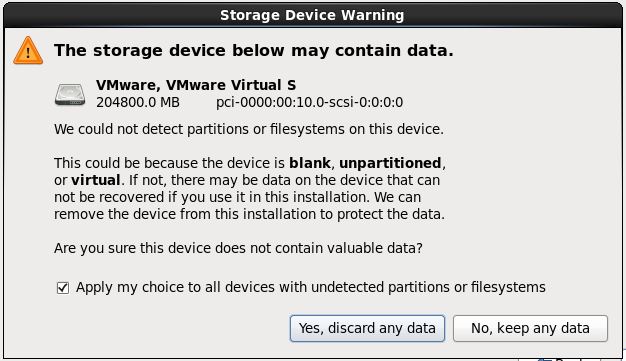Screen dimensions: 626x361
Task: Click the bold word 'blank'
Action: tap(310, 163)
